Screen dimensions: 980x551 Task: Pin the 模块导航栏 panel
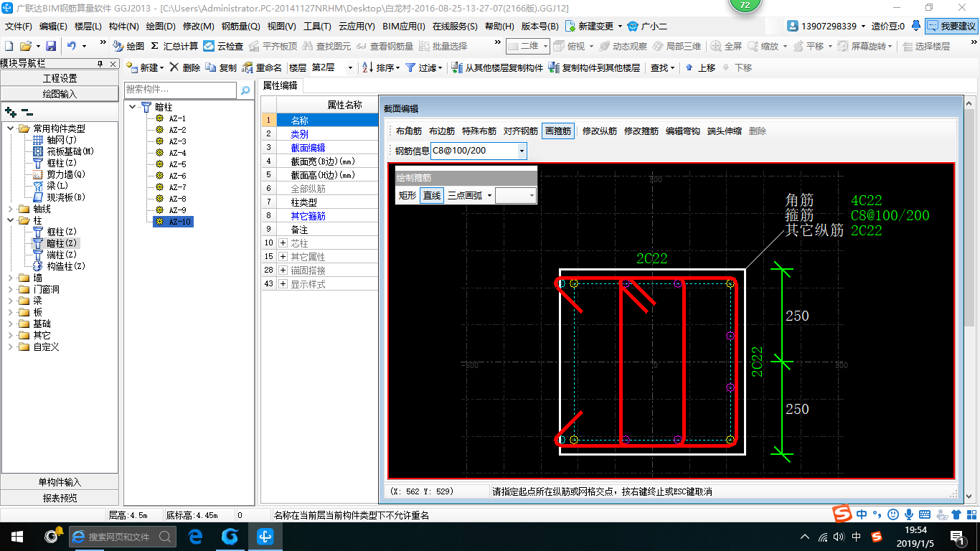click(x=100, y=63)
